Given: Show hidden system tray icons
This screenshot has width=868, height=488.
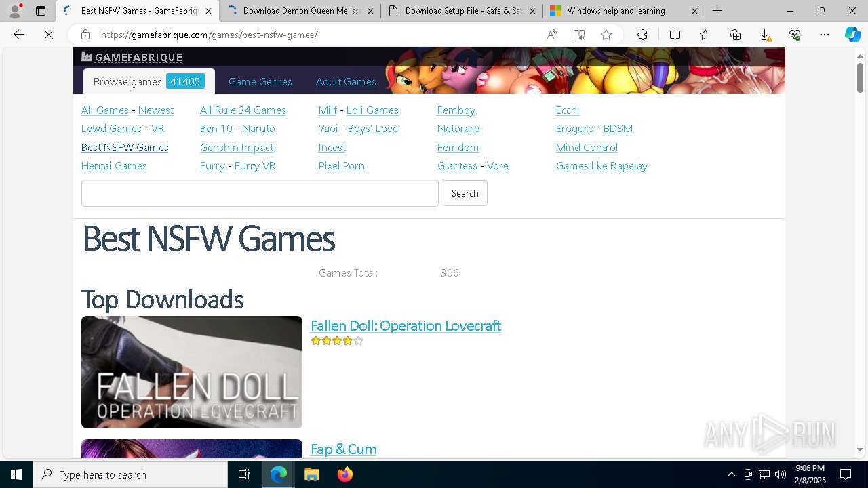Looking at the screenshot, I should coord(731,474).
